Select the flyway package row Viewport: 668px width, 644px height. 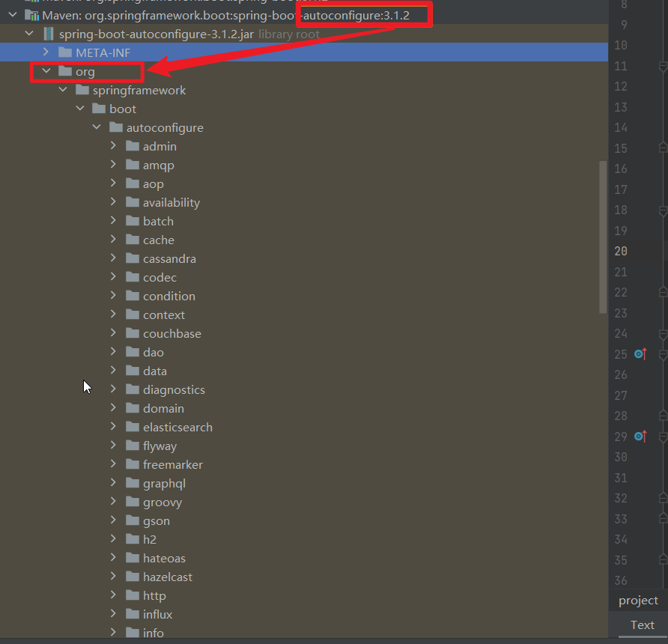pos(304,446)
